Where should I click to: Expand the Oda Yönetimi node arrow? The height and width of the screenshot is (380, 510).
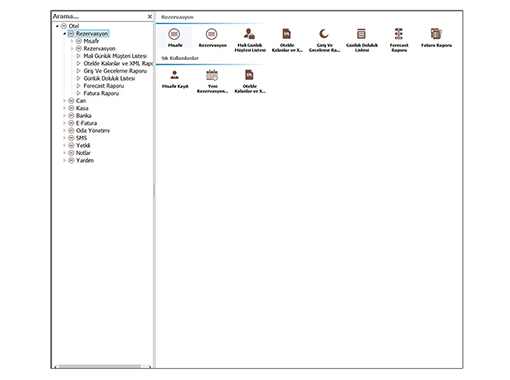[x=65, y=131]
